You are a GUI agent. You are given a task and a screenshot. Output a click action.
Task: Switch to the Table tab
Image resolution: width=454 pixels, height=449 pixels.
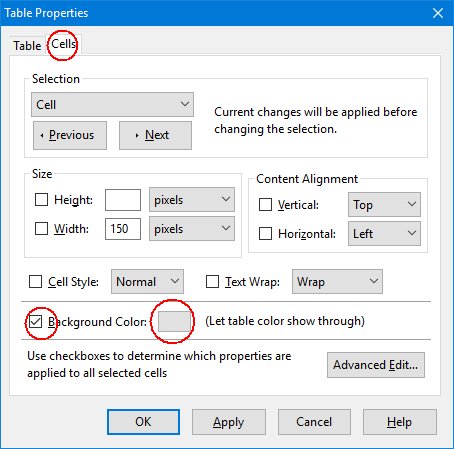27,45
